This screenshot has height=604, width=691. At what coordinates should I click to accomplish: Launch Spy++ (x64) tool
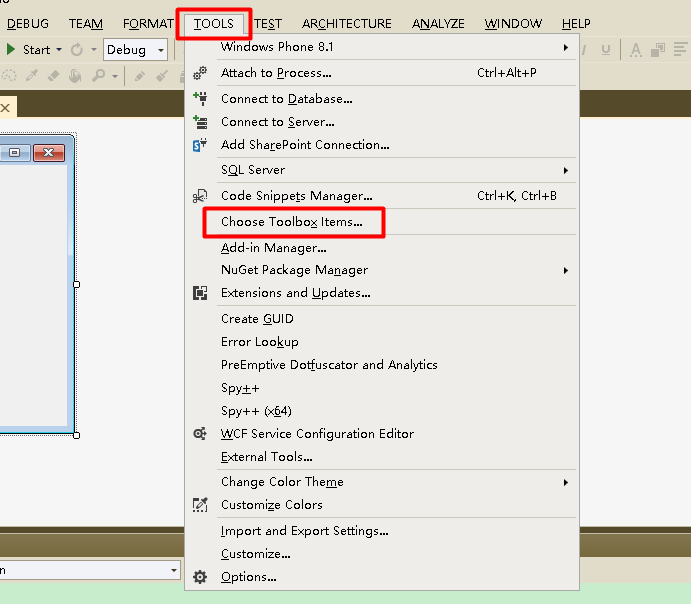(382, 411)
